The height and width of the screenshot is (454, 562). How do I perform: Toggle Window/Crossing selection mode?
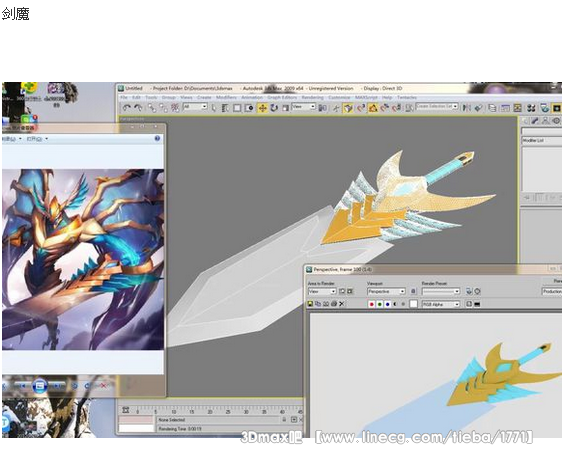(x=249, y=107)
